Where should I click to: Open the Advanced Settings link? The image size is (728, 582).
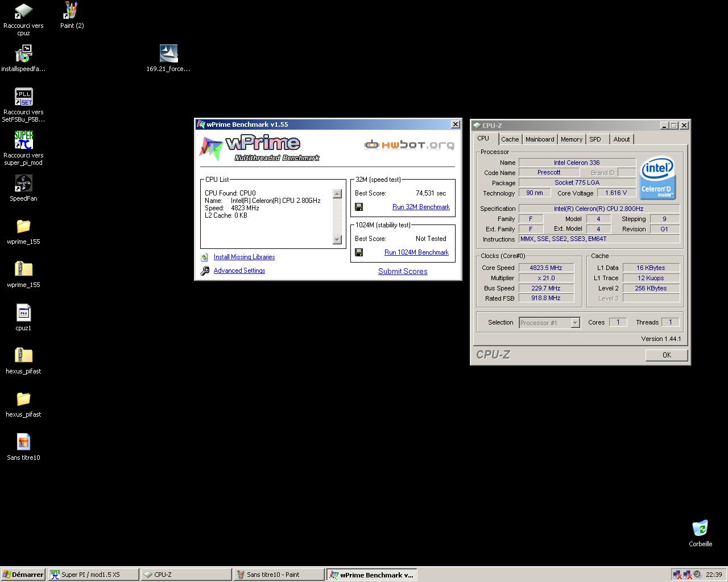pos(239,271)
